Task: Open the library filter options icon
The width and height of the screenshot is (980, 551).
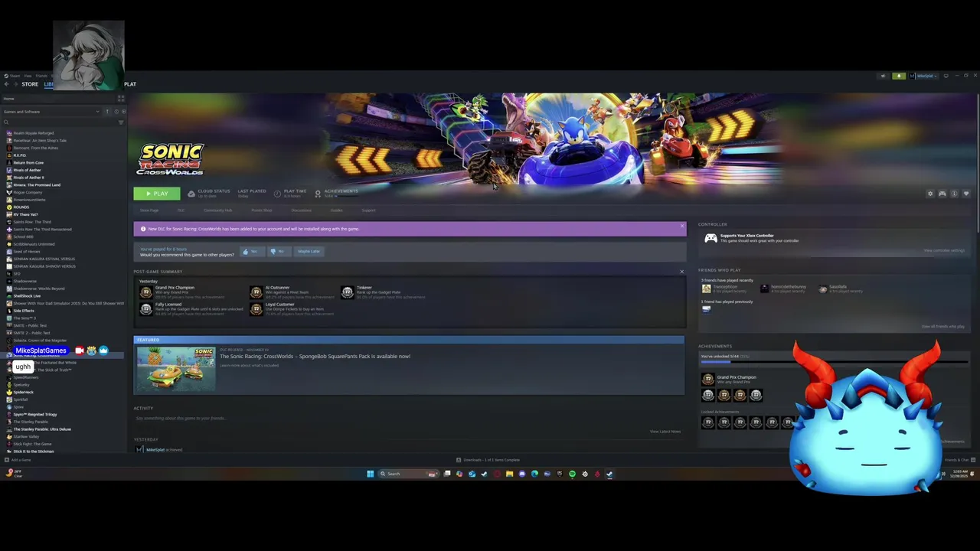Action: 121,122
